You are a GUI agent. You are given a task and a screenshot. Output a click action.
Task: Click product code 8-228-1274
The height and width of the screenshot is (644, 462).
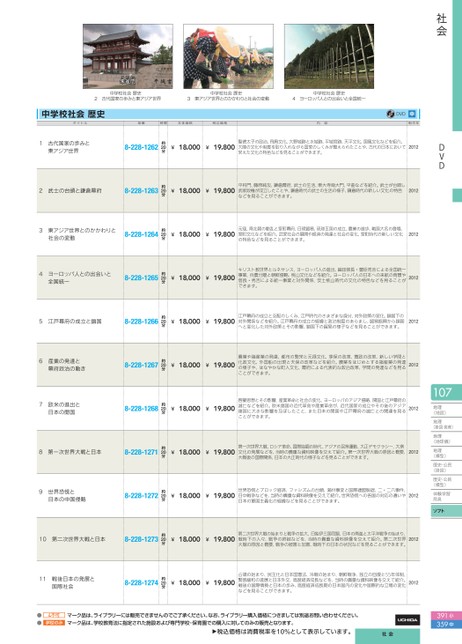click(x=141, y=582)
